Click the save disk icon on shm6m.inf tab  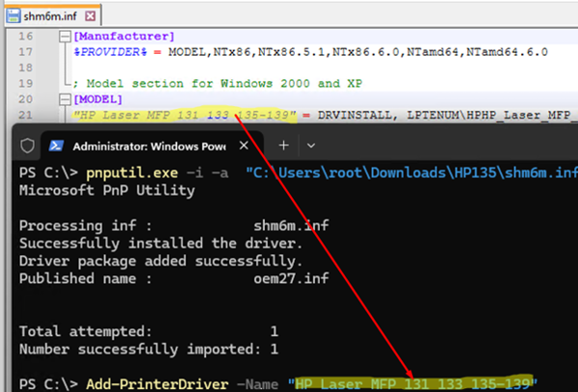[x=13, y=15]
